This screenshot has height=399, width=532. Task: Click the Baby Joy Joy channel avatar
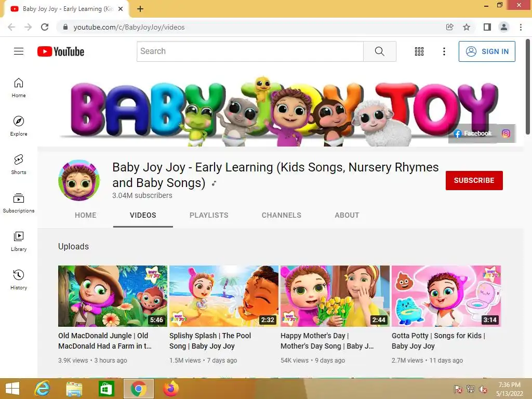tap(79, 180)
